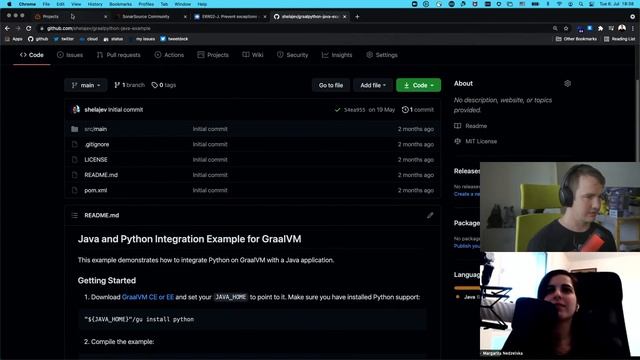The height and width of the screenshot is (360, 640).
Task: Open the Security tab
Action: 292,55
